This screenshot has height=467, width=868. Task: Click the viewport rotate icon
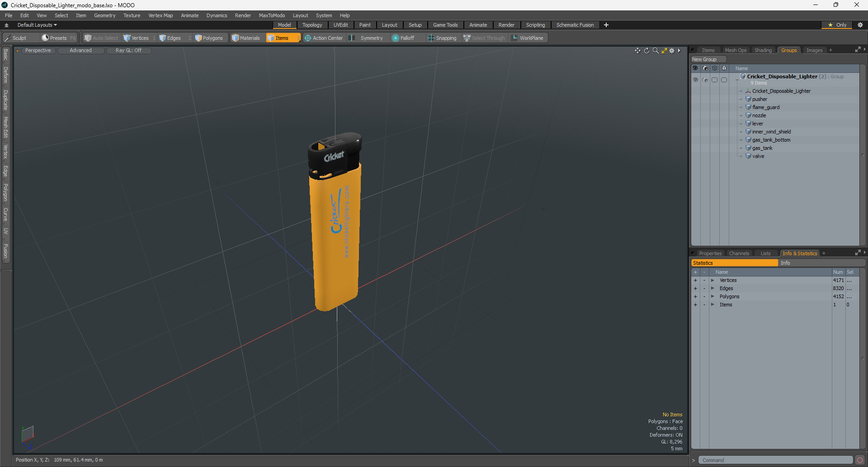point(646,51)
